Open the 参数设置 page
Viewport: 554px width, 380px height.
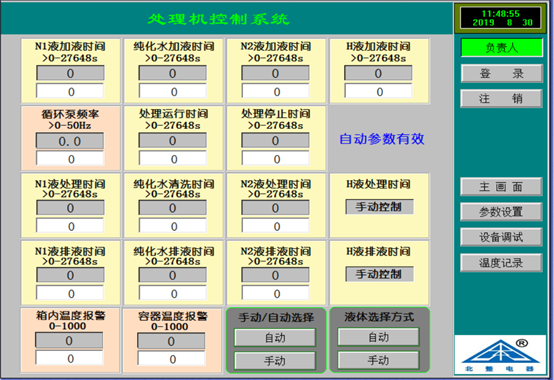tap(501, 212)
